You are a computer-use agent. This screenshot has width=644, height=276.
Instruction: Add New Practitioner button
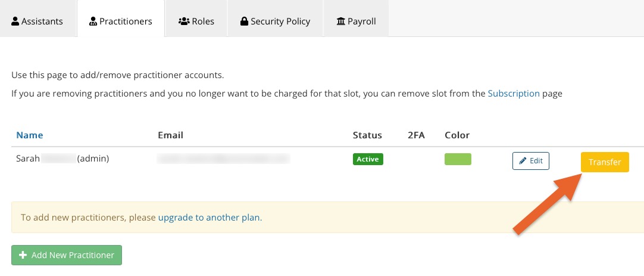[x=67, y=255]
